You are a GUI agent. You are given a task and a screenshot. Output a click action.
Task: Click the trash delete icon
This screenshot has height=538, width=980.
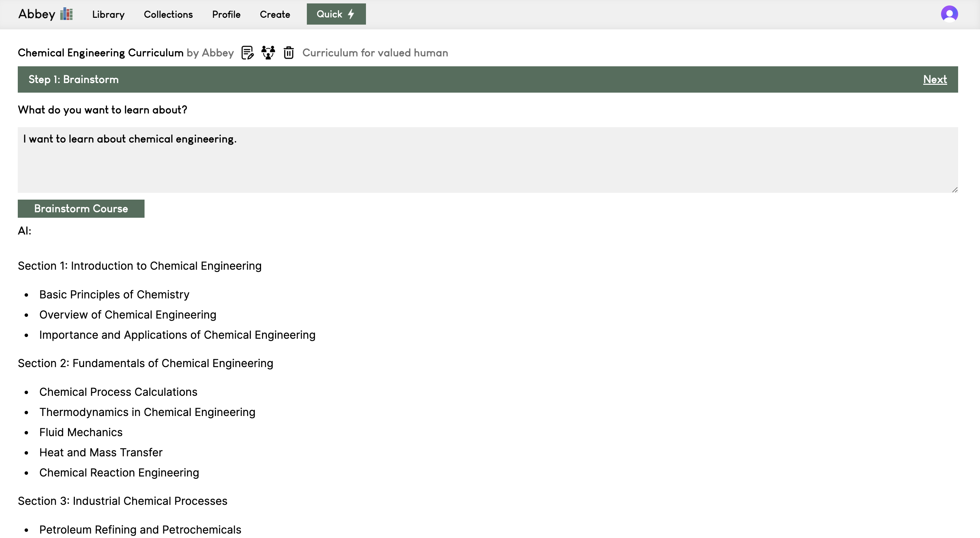pos(289,53)
